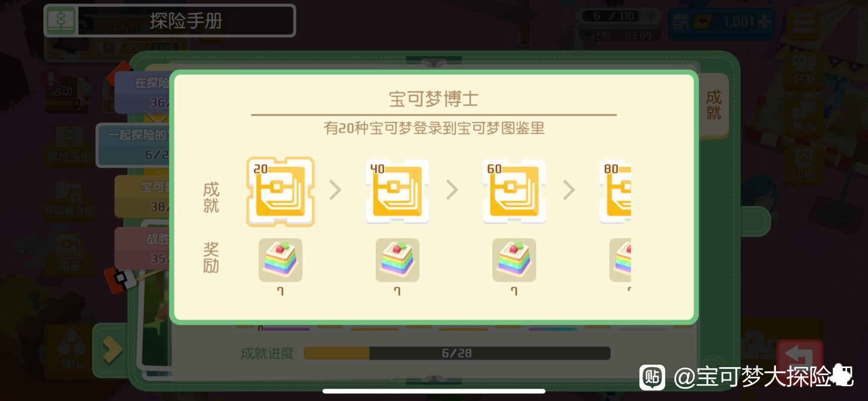Click the 探险手册 header icon
This screenshot has height=401, width=868.
click(x=60, y=20)
